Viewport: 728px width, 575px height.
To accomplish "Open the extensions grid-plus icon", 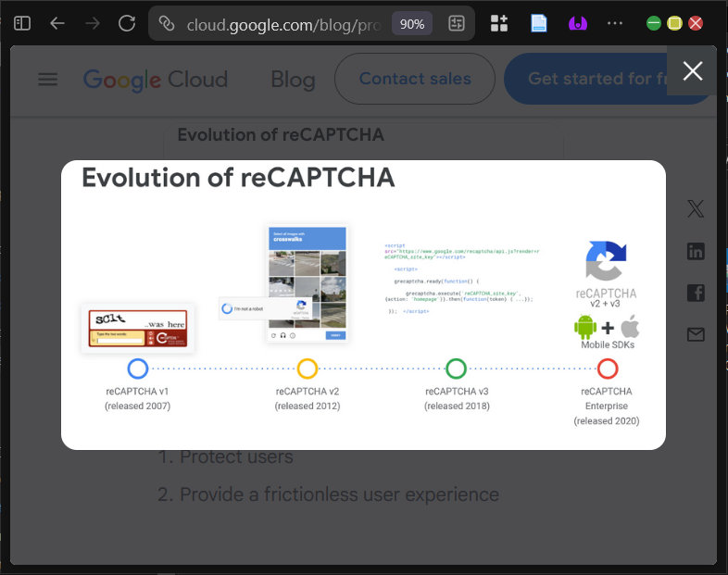I will coord(499,23).
